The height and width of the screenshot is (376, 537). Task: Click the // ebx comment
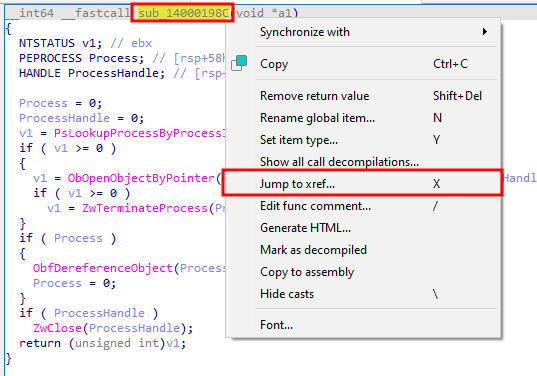point(131,43)
